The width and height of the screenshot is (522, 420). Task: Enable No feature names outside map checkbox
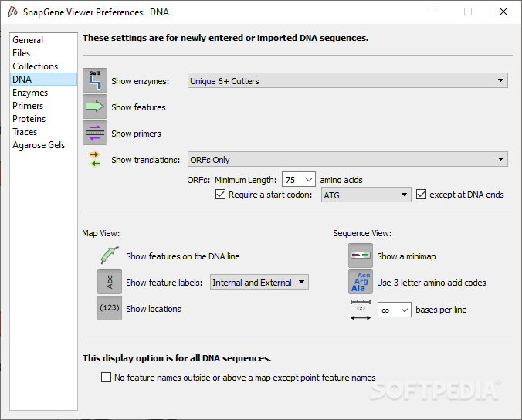[x=107, y=377]
